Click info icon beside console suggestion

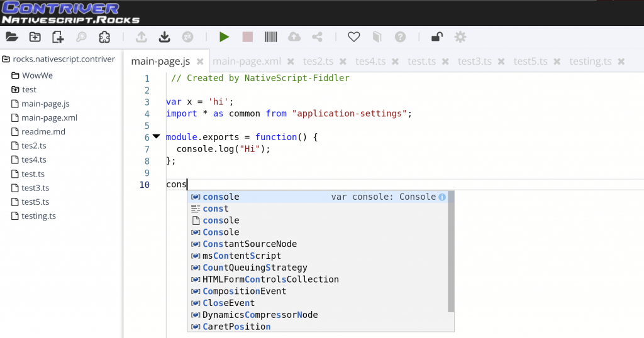coord(442,197)
